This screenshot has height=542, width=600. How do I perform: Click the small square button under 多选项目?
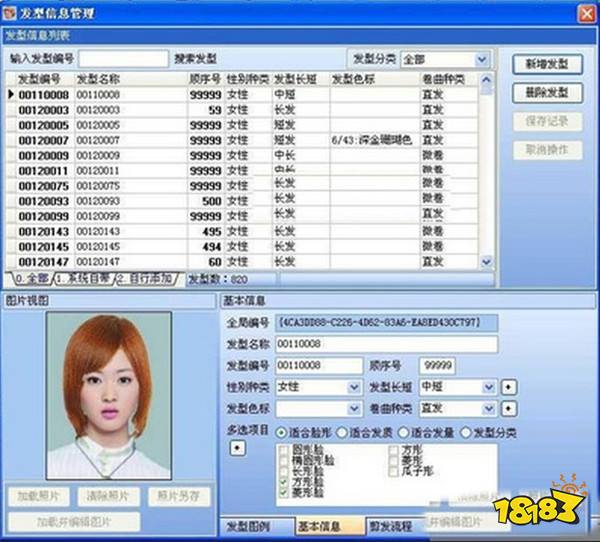pos(236,446)
